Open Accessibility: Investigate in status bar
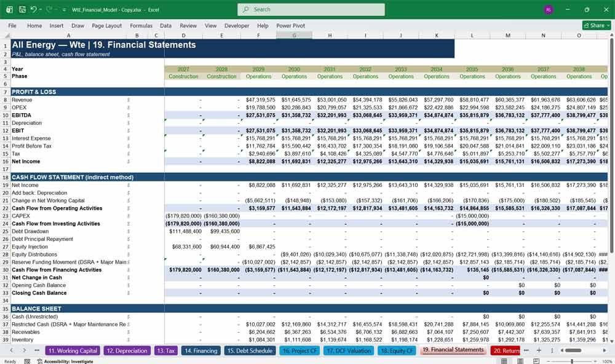615x364 pixels. pyautogui.click(x=65, y=362)
